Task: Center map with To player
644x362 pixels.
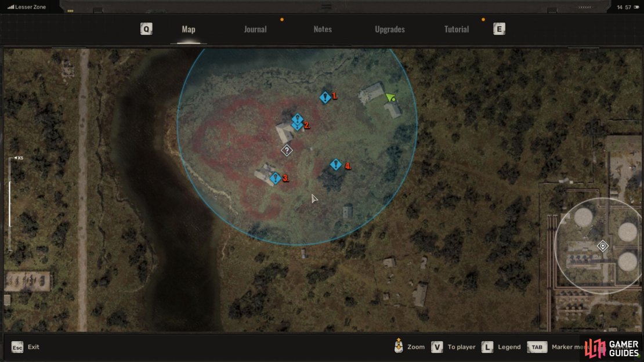Action: click(461, 347)
